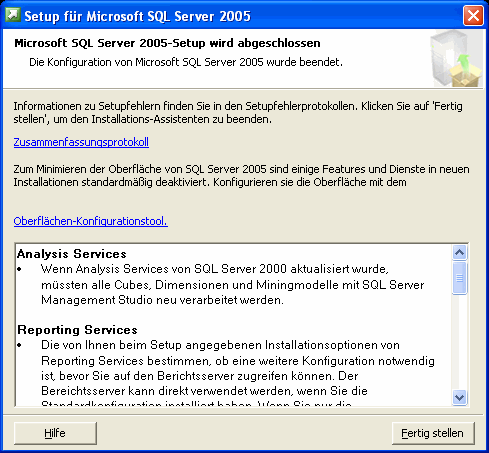This screenshot has width=489, height=453.
Task: Click the Fertig stellen button
Action: 433,433
